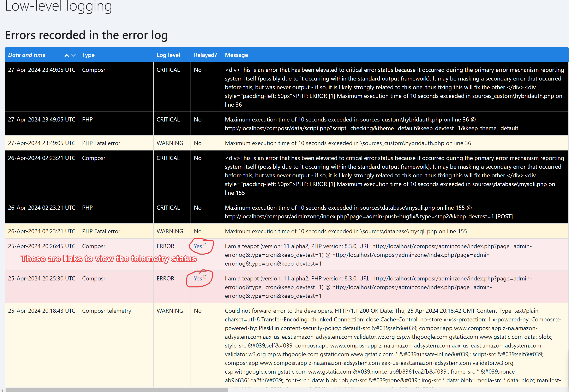This screenshot has width=569, height=392.
Task: Click the Type column header
Action: (x=88, y=55)
